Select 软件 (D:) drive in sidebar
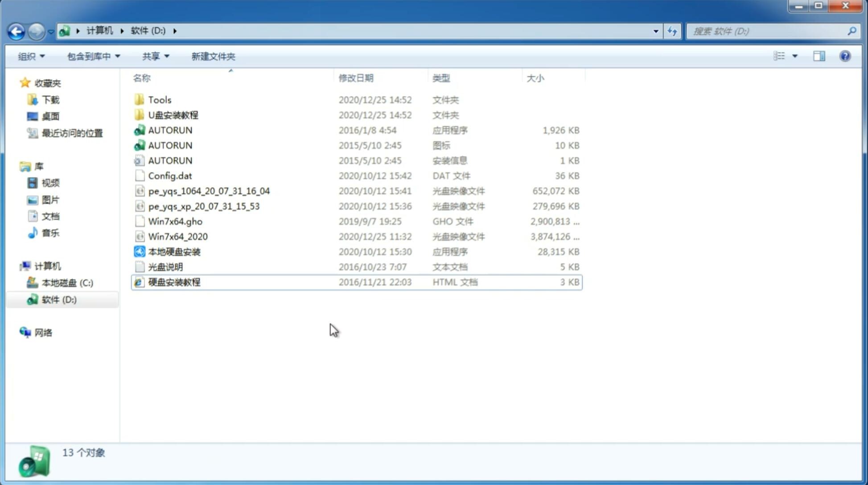This screenshot has width=868, height=485. (x=59, y=299)
